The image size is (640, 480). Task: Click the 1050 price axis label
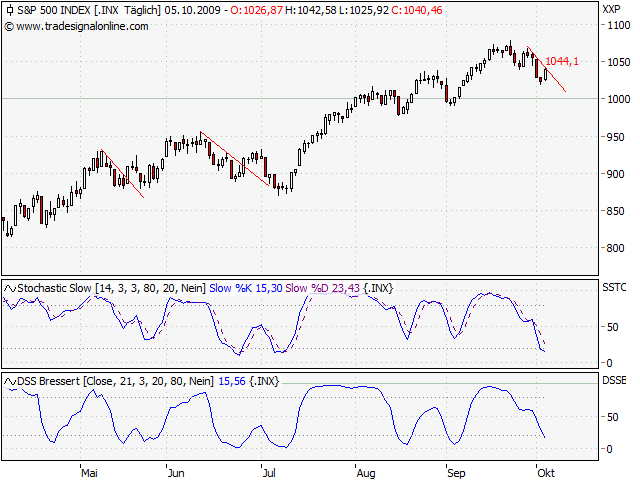tap(619, 62)
